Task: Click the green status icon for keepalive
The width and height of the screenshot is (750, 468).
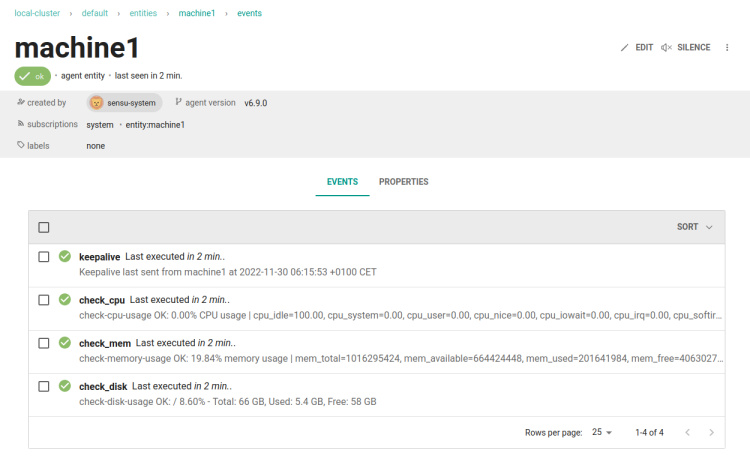Action: pyautogui.click(x=65, y=257)
